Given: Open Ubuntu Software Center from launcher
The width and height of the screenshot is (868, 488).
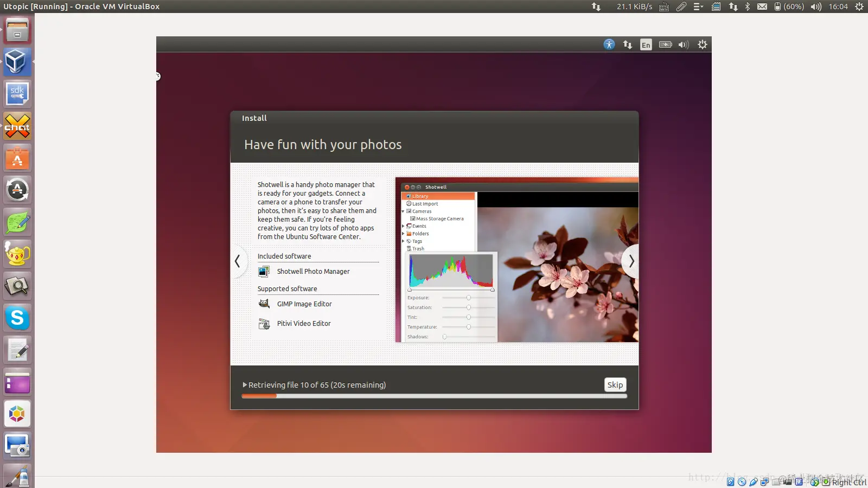Looking at the screenshot, I should coord(17,158).
